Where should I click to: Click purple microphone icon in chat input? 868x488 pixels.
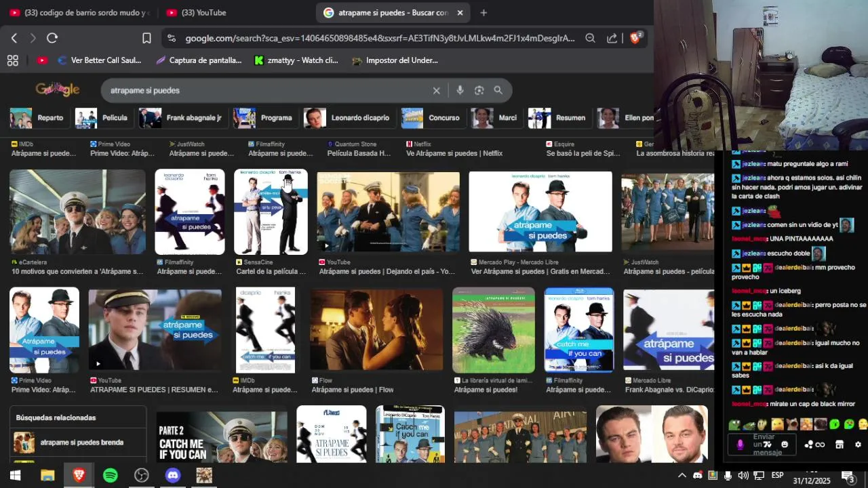point(740,445)
